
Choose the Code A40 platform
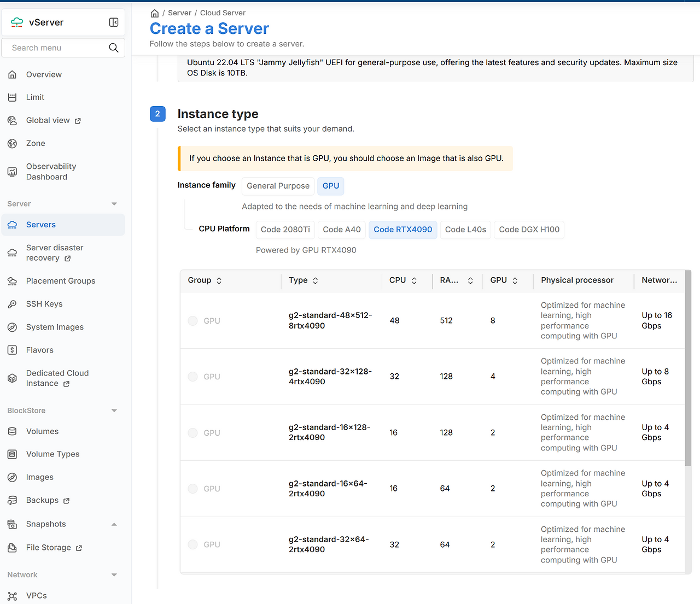342,230
